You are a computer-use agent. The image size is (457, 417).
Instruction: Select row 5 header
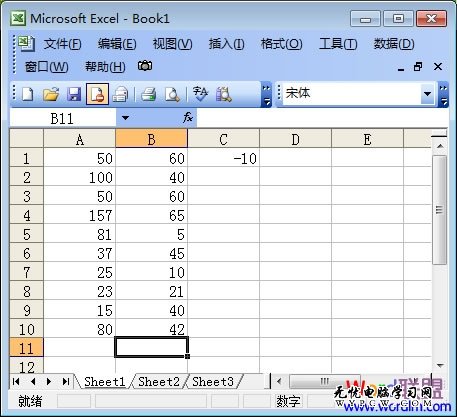[27, 234]
